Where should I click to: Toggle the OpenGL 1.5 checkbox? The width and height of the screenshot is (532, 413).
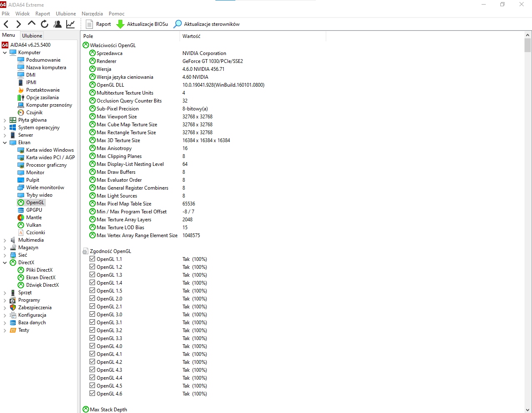tap(92, 290)
